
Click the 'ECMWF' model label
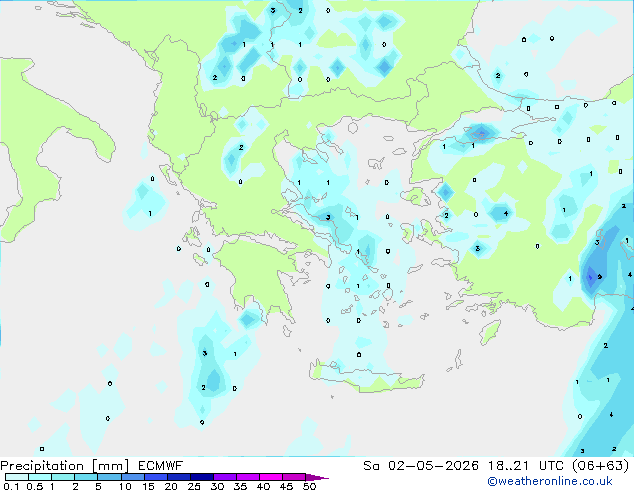point(161,466)
